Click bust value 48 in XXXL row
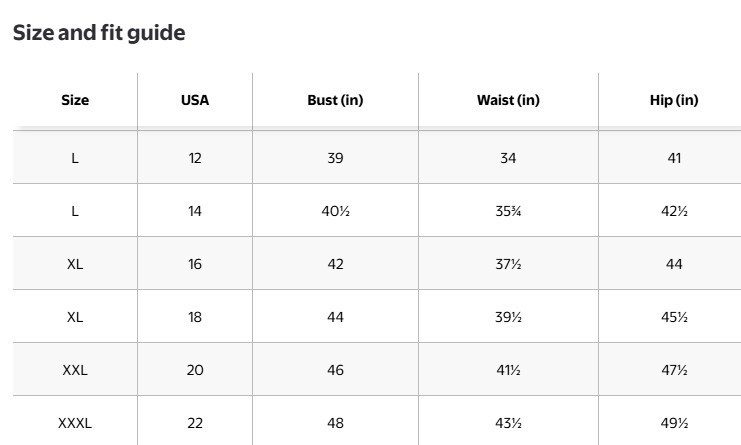Viewport: 741px width, 445px height. [x=335, y=423]
